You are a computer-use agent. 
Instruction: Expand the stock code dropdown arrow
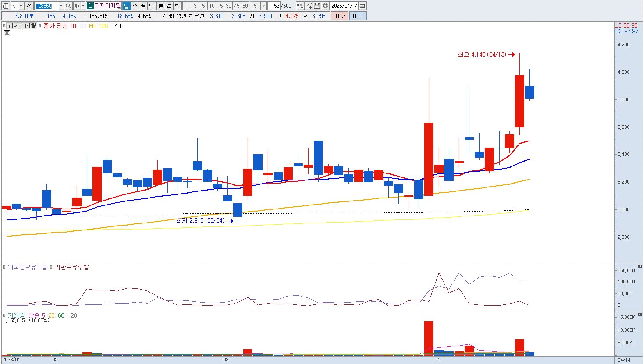(61, 6)
